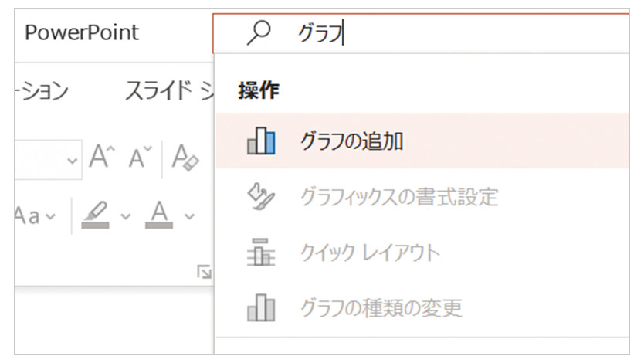The width and height of the screenshot is (644, 363).
Task: Increase font size with the A up icon
Action: [102, 157]
